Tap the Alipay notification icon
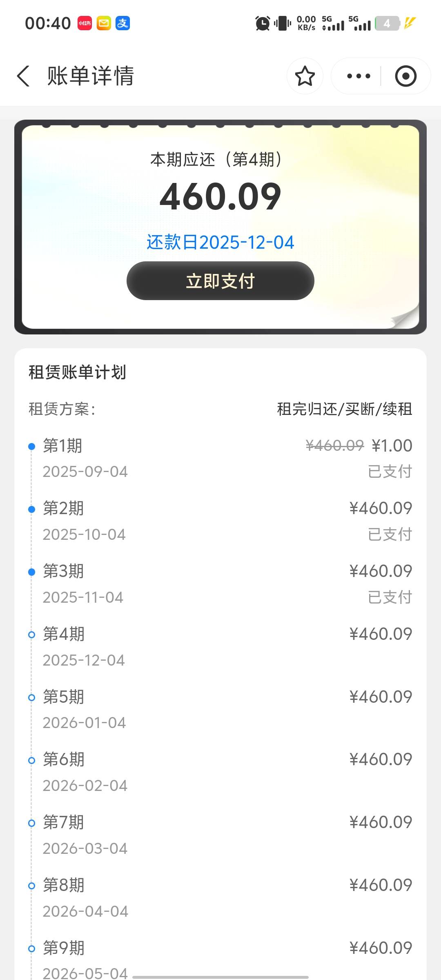Image resolution: width=441 pixels, height=980 pixels. click(x=122, y=23)
